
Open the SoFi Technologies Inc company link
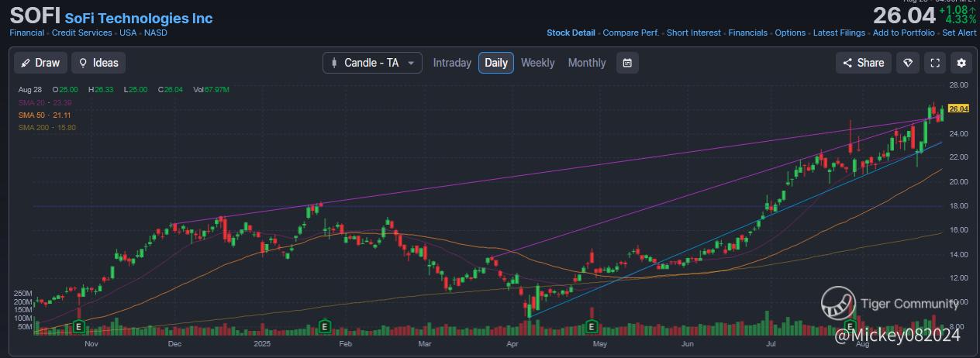pos(139,18)
